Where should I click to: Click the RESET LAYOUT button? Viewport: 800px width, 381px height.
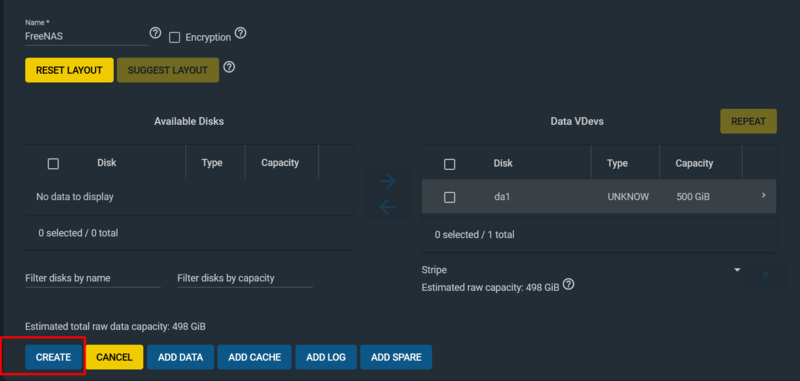69,70
